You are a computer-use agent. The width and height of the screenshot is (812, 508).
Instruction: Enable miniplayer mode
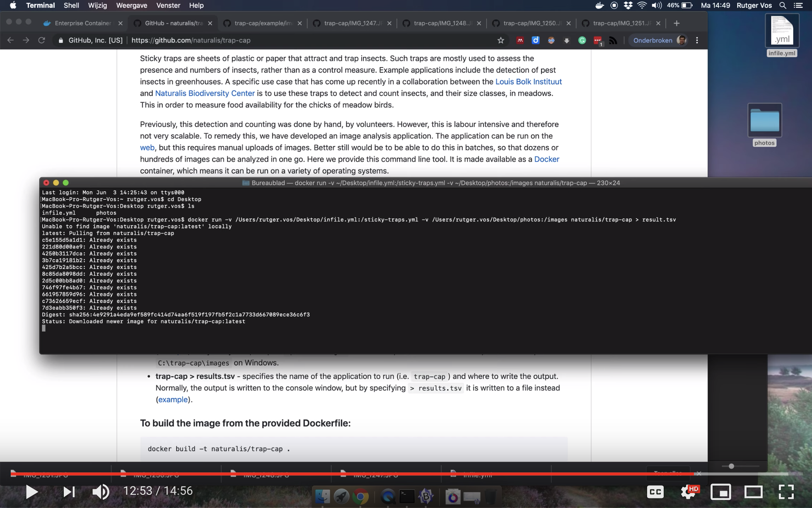[721, 492]
